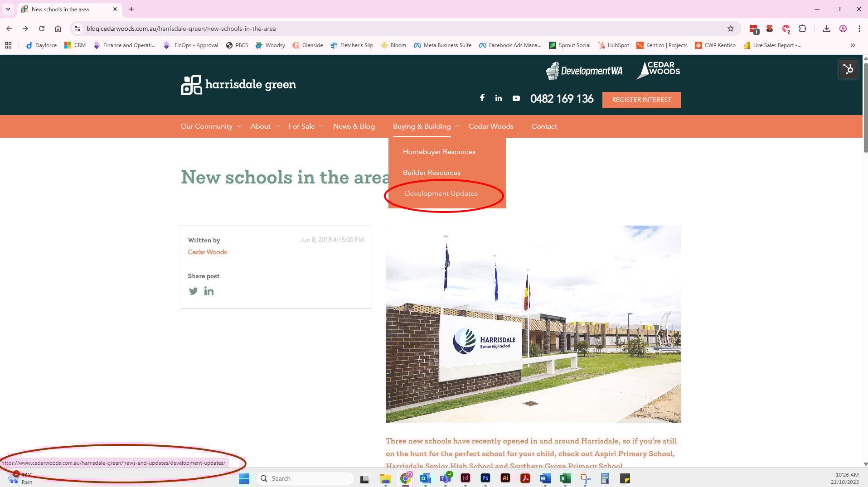
Task: Open the News & Blog page
Action: click(x=354, y=126)
